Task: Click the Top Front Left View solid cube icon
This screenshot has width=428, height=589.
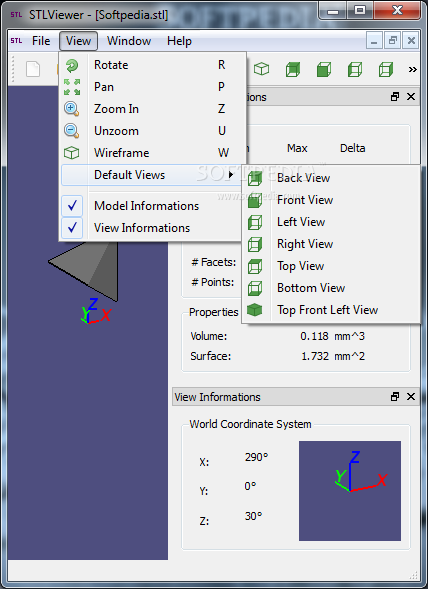Action: point(254,310)
